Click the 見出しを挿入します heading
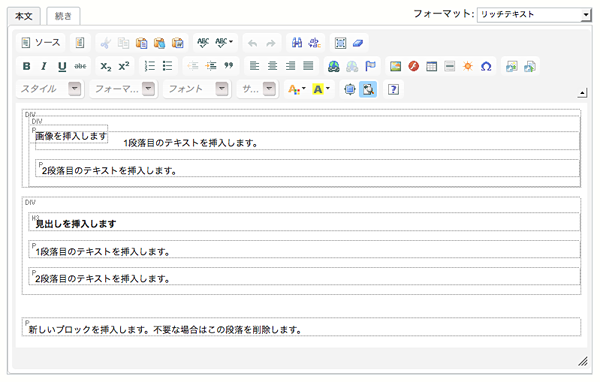Screen dimensions: 600x382 pos(76,224)
